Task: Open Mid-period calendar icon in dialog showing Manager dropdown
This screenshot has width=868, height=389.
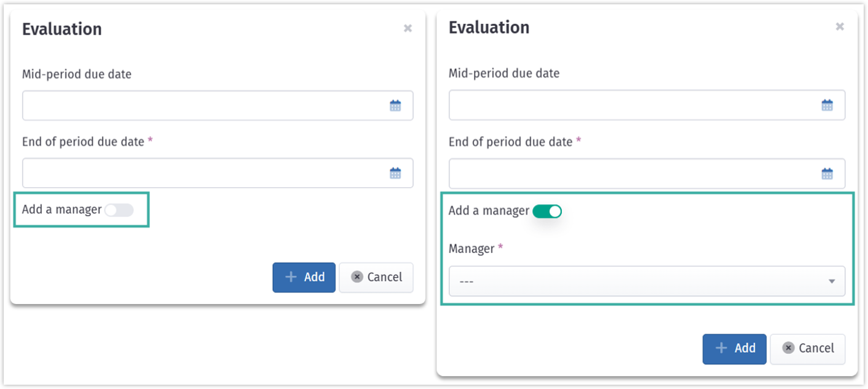Action: tap(827, 105)
